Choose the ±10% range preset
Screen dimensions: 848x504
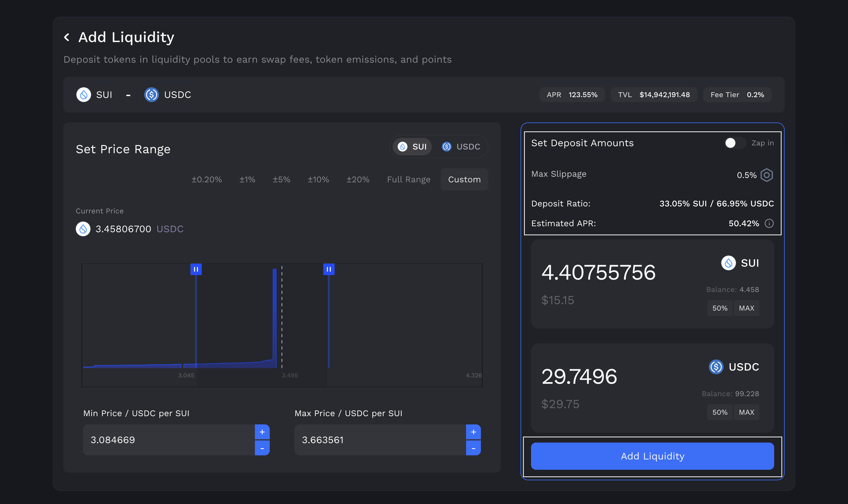318,179
